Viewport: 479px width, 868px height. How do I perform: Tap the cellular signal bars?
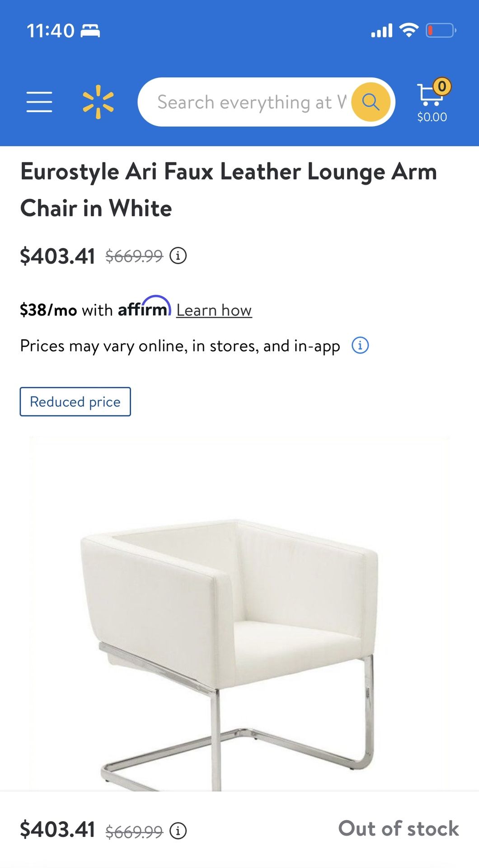382,31
